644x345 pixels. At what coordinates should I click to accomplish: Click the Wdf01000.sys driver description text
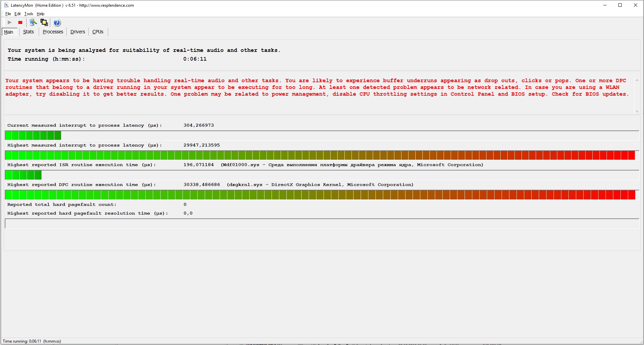[352, 165]
